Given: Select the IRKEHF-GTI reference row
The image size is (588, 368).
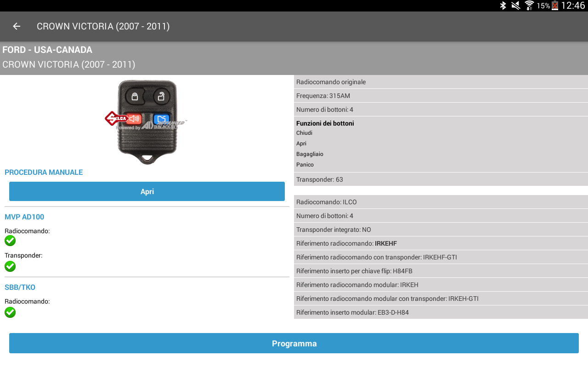Looking at the screenshot, I should tap(441, 257).
